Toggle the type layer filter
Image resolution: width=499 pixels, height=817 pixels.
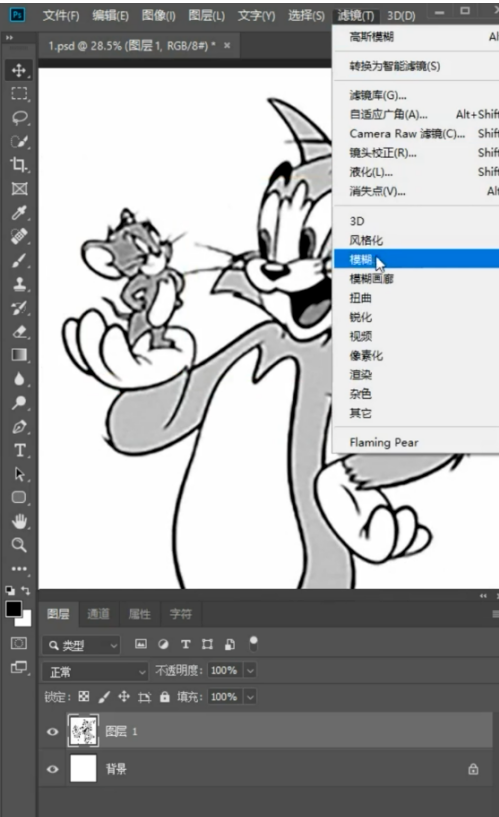click(x=185, y=645)
